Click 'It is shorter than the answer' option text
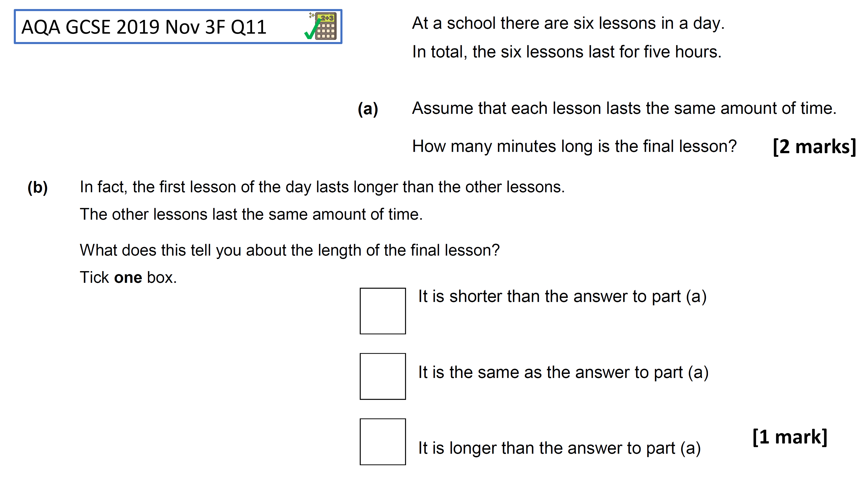The height and width of the screenshot is (488, 868). click(562, 297)
